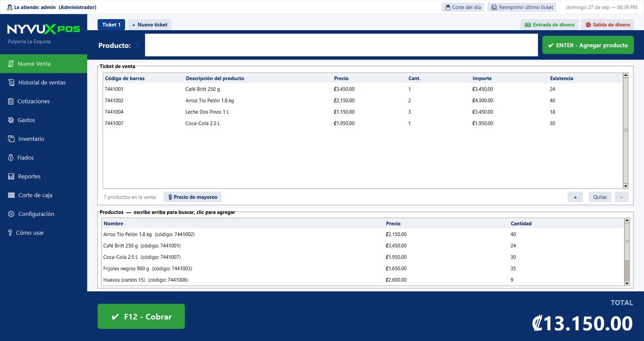Viewport: 644px width, 341px height.
Task: Click the Cantidad column header
Action: click(521, 223)
